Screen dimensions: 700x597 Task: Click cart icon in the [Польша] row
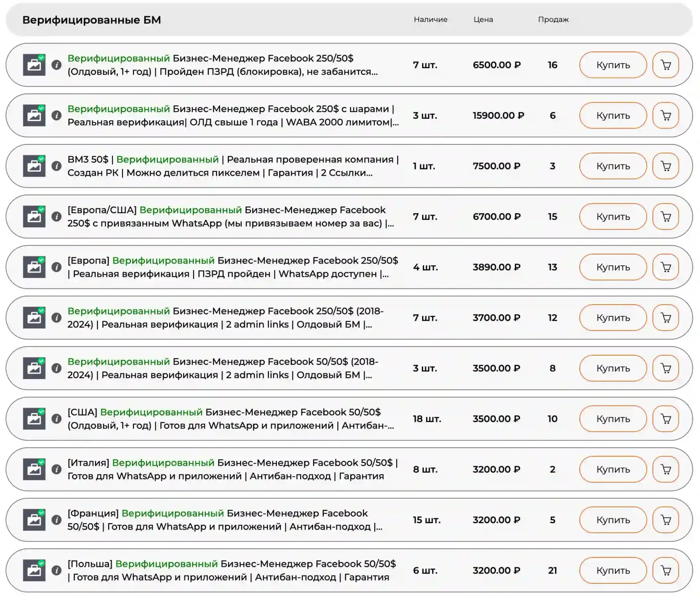coord(665,571)
